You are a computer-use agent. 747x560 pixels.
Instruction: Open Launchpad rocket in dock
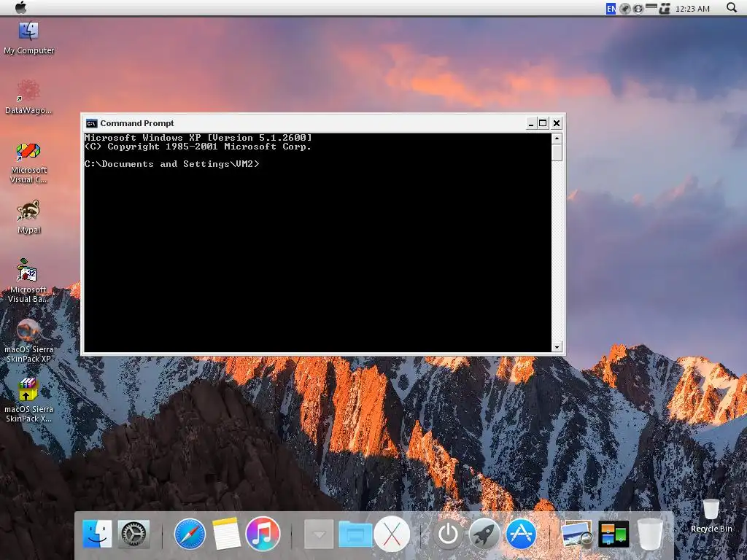pyautogui.click(x=484, y=534)
